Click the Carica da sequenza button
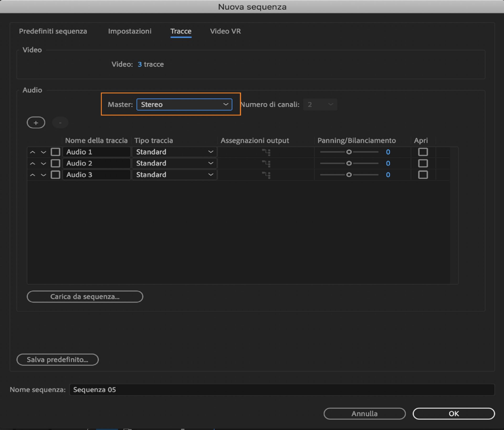 85,297
